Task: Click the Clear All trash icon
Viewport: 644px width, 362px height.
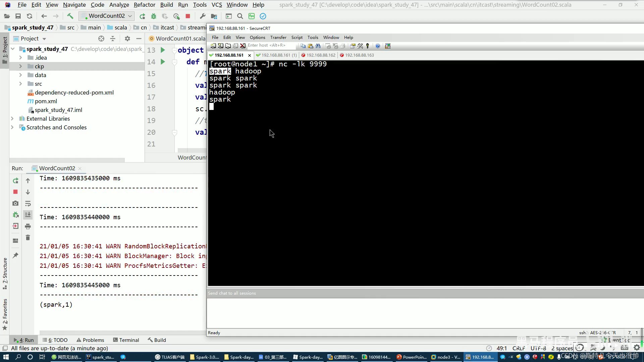Action: click(28, 238)
